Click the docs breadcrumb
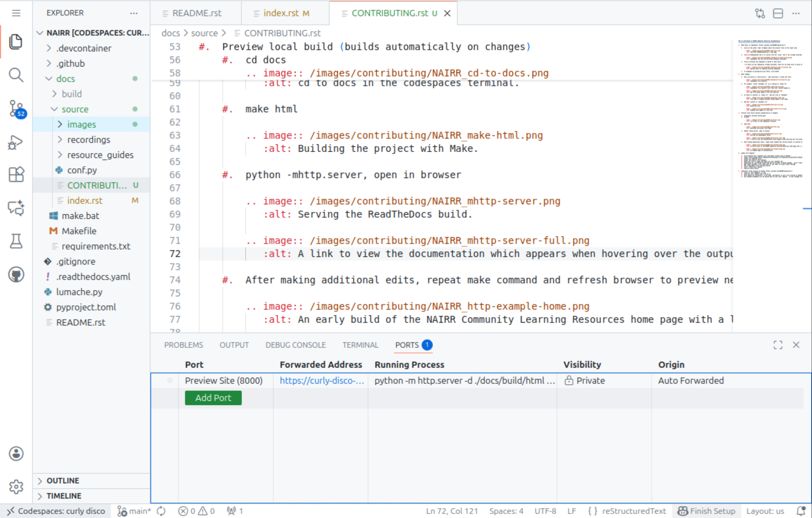The image size is (812, 518). click(x=171, y=33)
